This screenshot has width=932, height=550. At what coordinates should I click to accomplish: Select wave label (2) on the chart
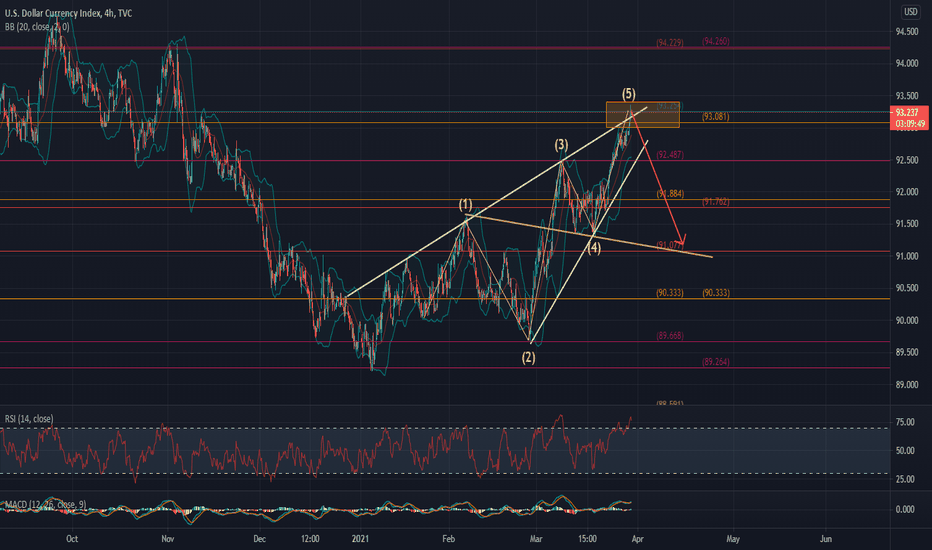[x=528, y=357]
